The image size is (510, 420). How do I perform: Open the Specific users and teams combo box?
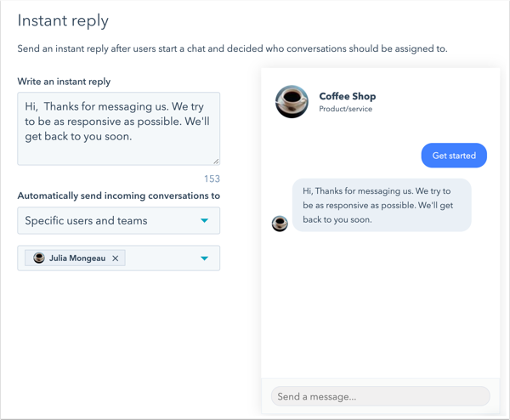(110, 221)
